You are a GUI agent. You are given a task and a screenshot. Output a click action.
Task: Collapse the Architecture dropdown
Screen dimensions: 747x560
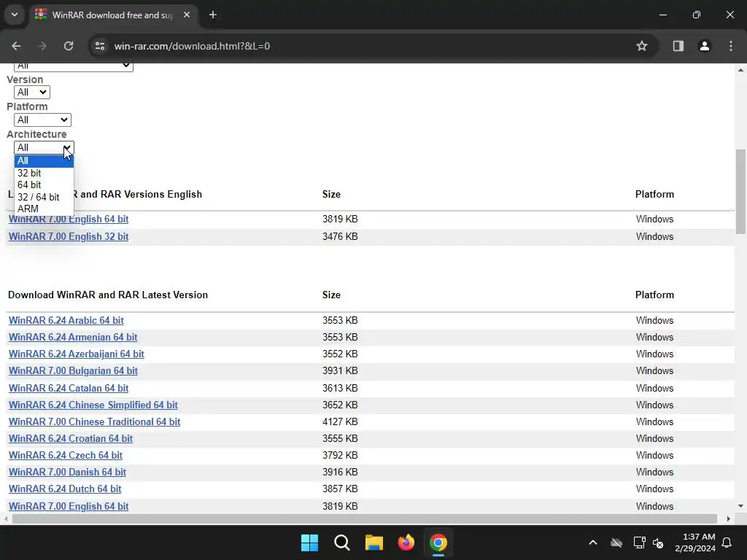pos(44,147)
